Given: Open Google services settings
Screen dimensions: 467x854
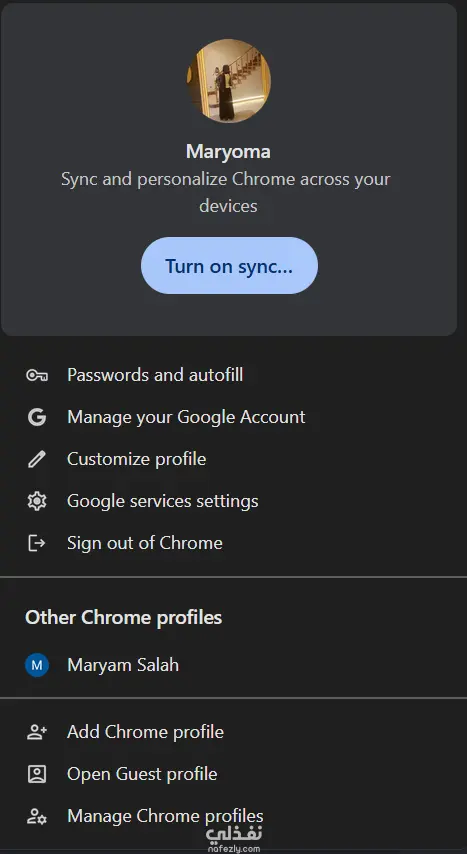Looking at the screenshot, I should 233,501.
